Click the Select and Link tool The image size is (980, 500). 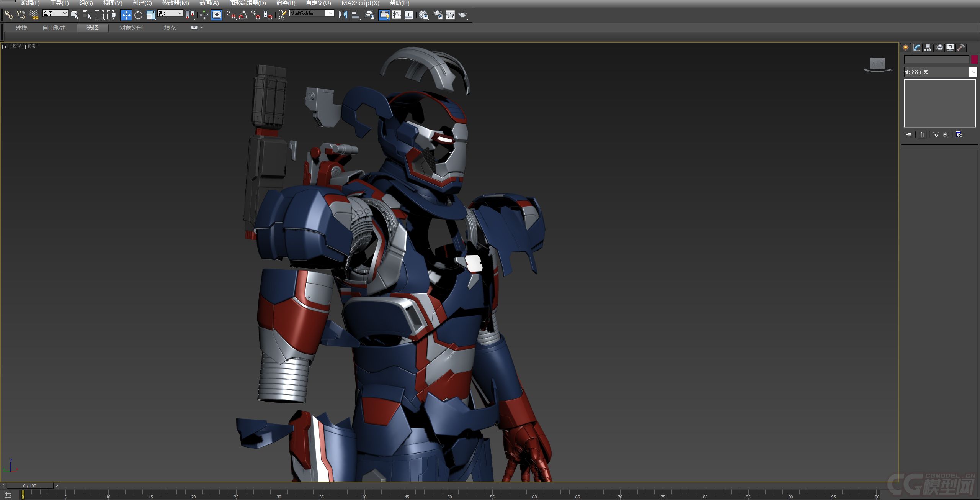[x=9, y=15]
